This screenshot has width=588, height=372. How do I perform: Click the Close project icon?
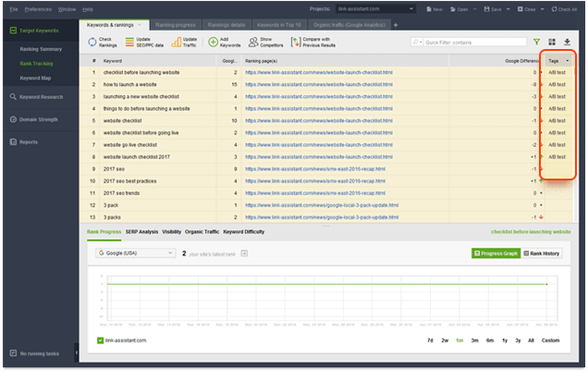521,9
